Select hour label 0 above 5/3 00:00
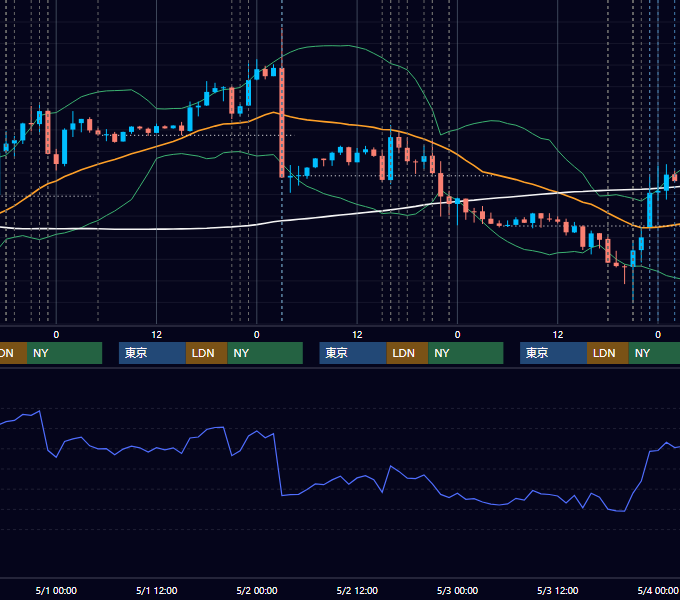The height and width of the screenshot is (600, 680). tap(457, 335)
